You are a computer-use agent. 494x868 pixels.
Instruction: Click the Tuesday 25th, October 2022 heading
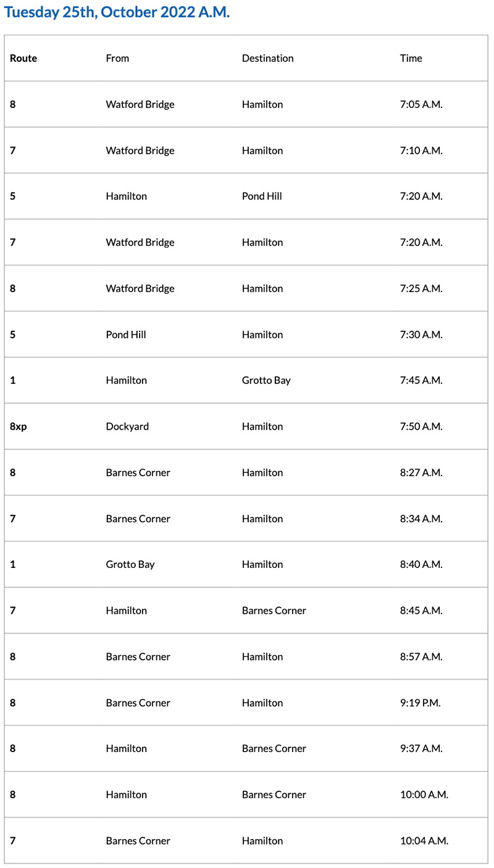[117, 13]
